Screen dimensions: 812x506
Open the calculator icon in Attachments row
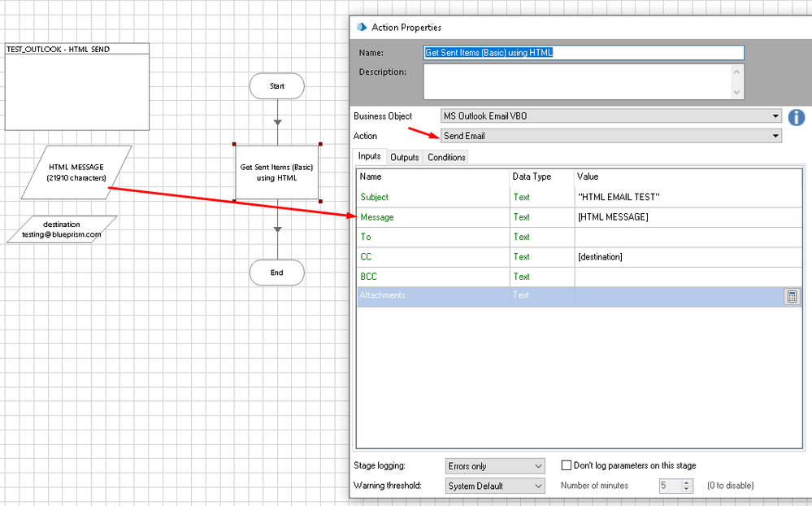(792, 297)
